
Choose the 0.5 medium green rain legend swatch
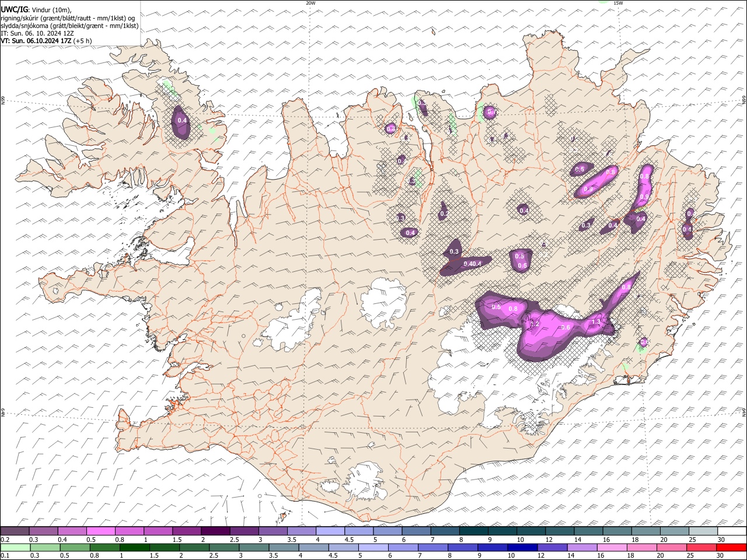75,547
